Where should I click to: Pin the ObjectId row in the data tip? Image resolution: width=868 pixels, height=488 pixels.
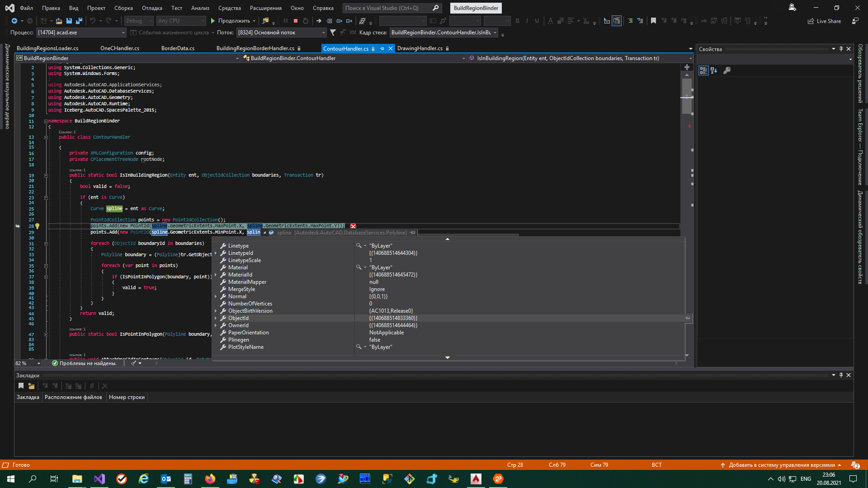pos(688,318)
